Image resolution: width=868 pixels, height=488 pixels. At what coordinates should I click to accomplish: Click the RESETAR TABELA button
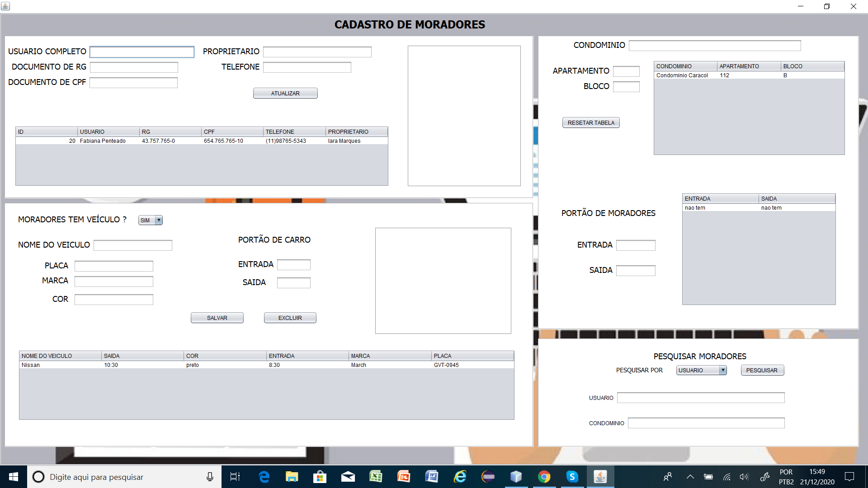pos(591,122)
